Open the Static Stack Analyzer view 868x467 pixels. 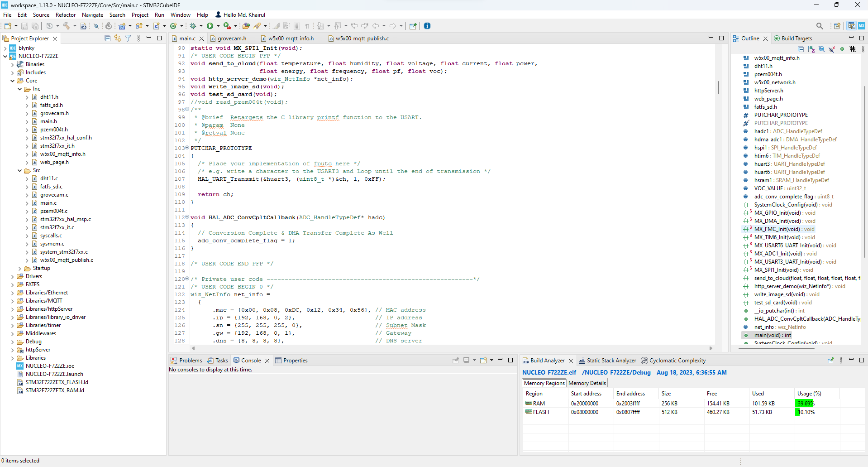click(611, 360)
